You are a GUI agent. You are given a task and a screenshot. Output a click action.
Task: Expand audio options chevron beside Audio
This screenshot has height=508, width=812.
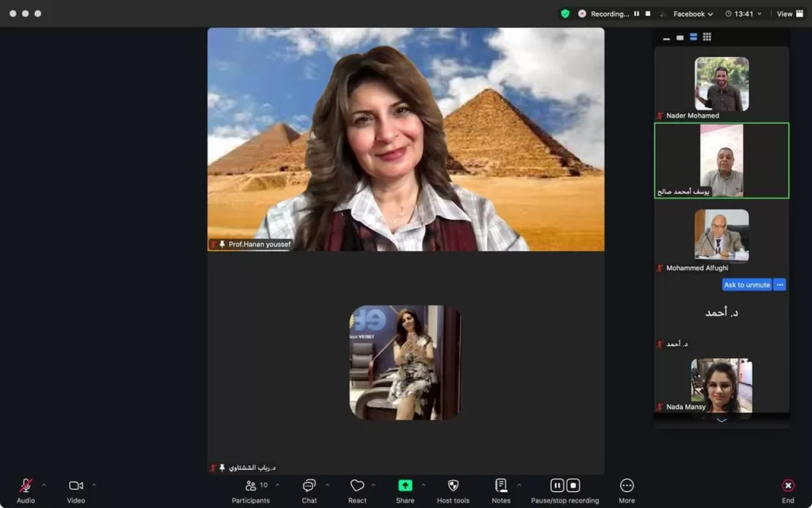(x=44, y=485)
